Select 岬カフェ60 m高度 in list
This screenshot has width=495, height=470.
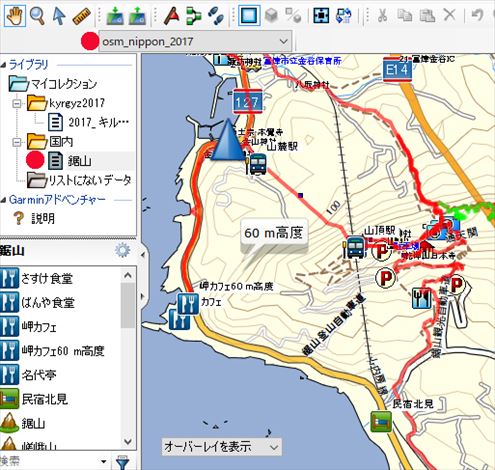[x=53, y=351]
